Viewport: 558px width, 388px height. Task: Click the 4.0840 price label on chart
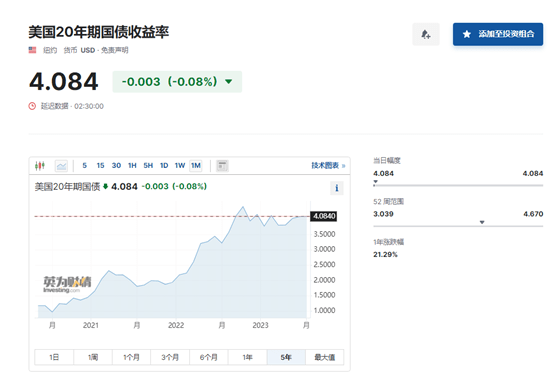(324, 216)
